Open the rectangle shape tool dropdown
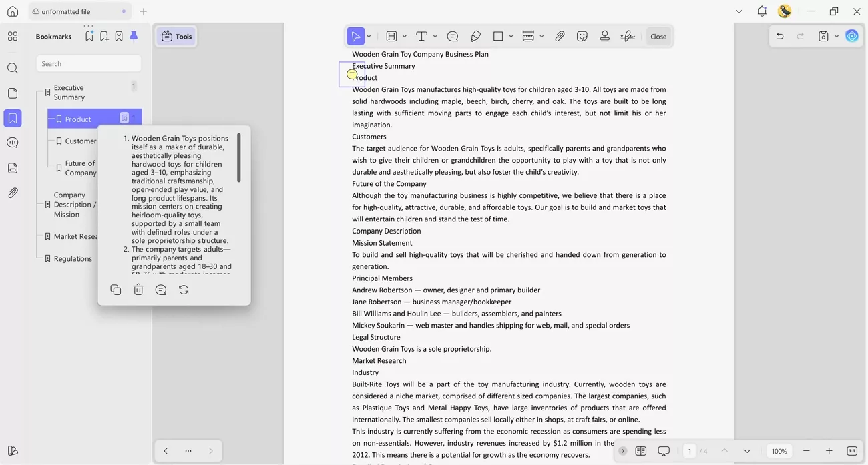 (x=510, y=36)
